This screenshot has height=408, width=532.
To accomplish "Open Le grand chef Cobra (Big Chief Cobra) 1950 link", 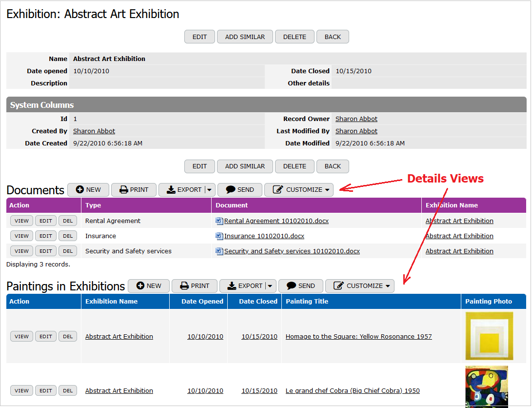I will [x=353, y=391].
